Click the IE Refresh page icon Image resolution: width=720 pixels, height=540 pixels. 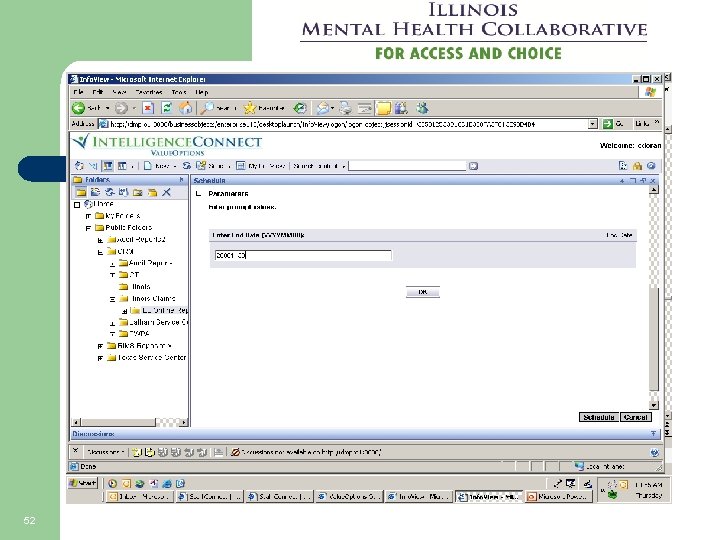pos(167,108)
